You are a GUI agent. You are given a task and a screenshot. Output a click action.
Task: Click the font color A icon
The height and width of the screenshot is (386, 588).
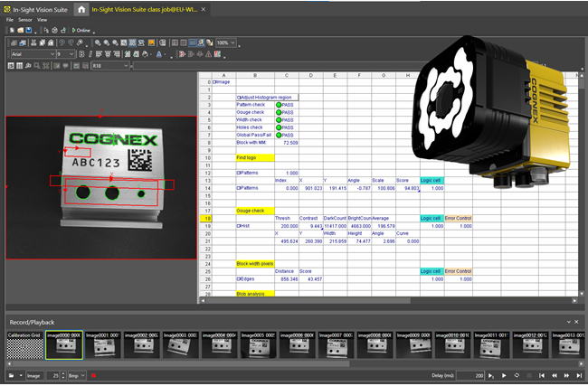tap(159, 54)
